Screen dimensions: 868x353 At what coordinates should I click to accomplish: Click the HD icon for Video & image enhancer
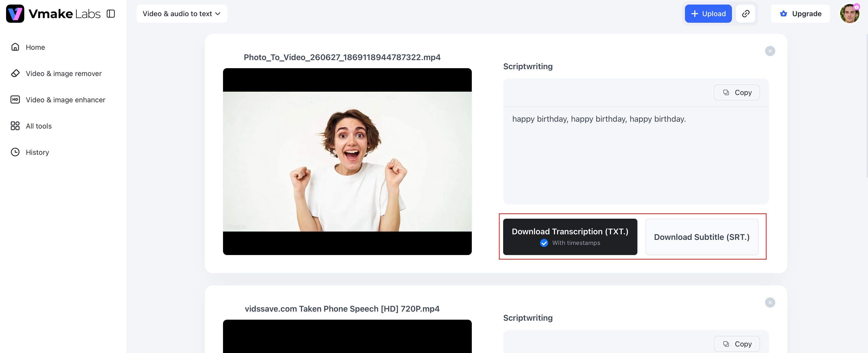pyautogui.click(x=15, y=99)
